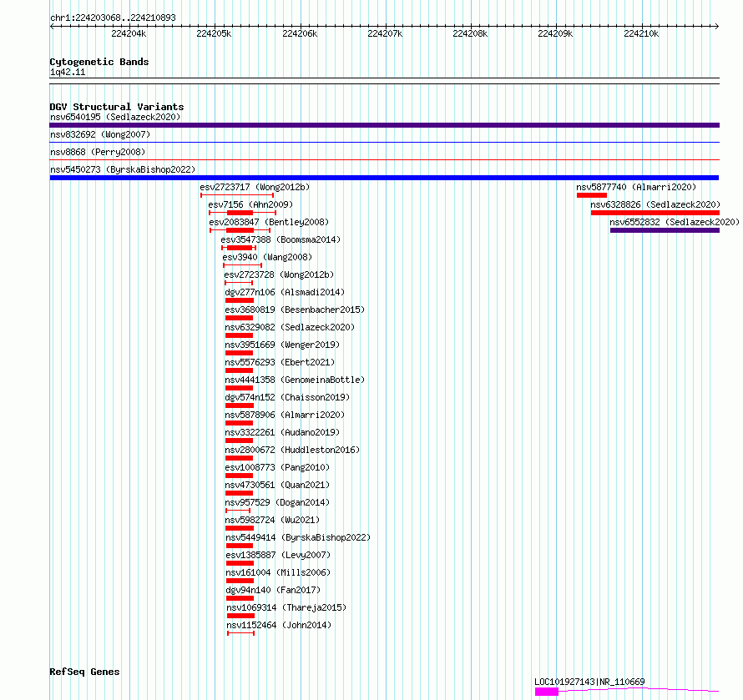The height and width of the screenshot is (700, 743).
Task: Click the nsv6540195 (Sedlazeck2020) variant label
Action: coord(115,117)
